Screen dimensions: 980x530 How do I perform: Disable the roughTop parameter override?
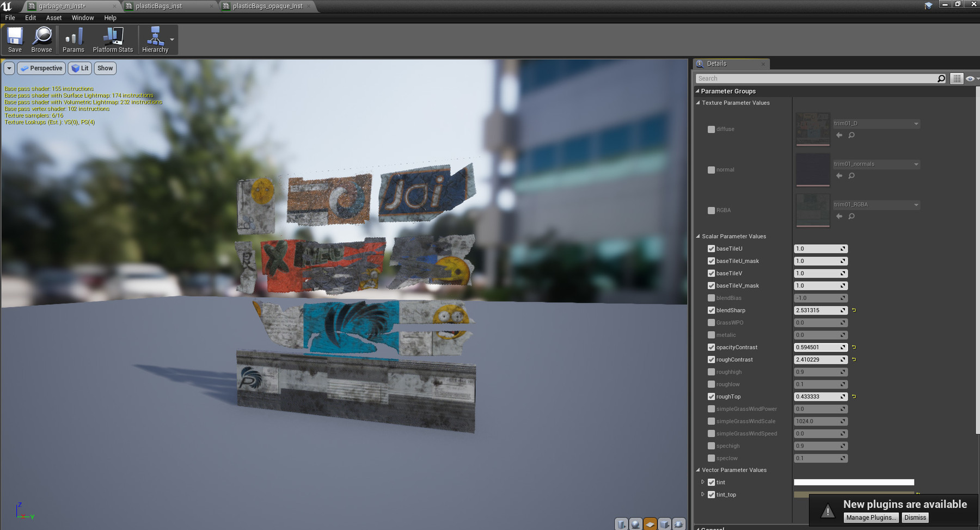(711, 396)
